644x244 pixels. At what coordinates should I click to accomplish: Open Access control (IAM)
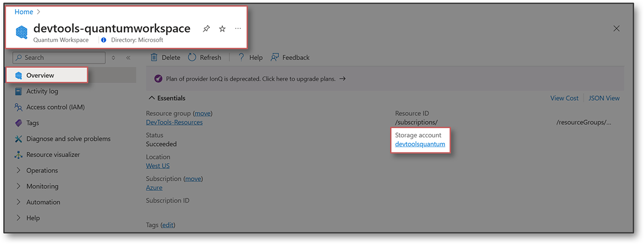[x=55, y=107]
